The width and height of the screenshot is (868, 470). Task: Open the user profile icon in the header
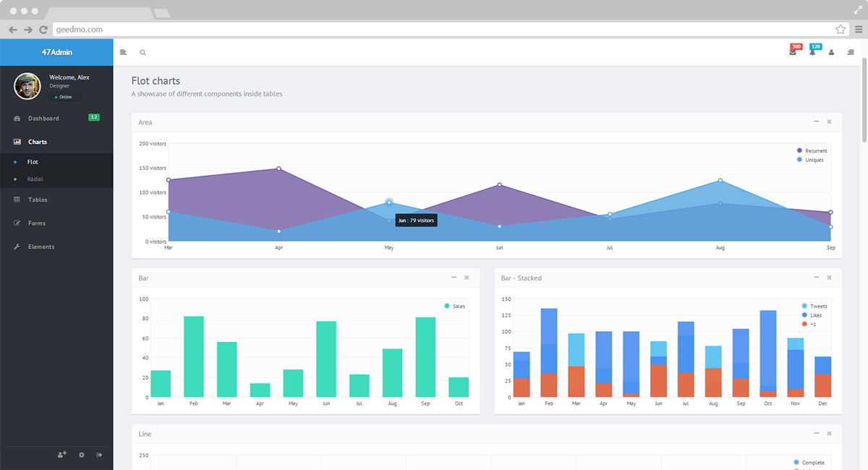click(x=831, y=52)
